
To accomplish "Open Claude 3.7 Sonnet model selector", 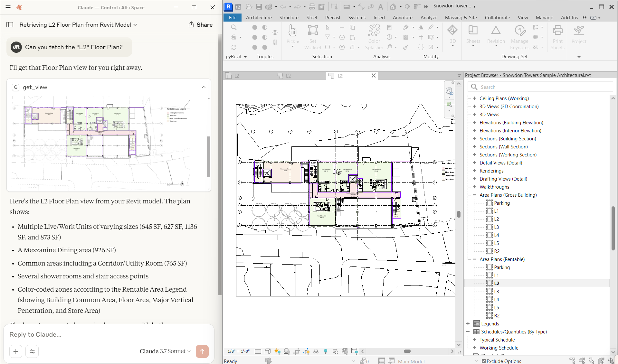I will [165, 351].
